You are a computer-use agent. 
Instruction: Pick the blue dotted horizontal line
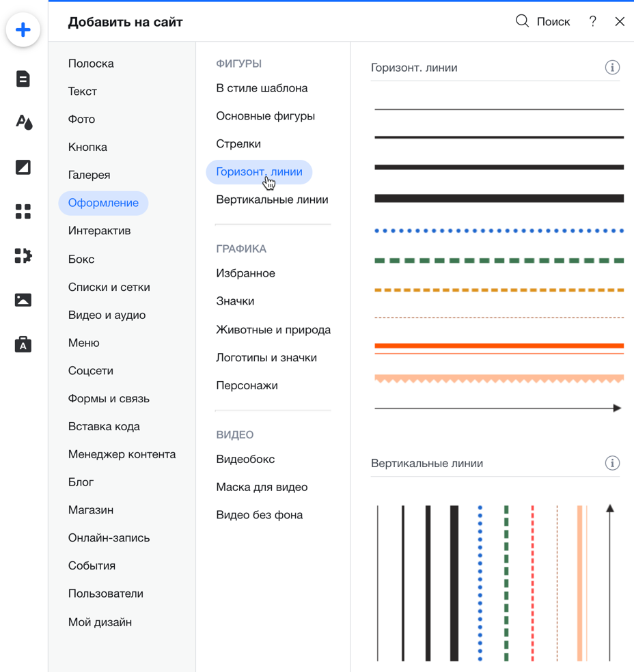point(499,231)
